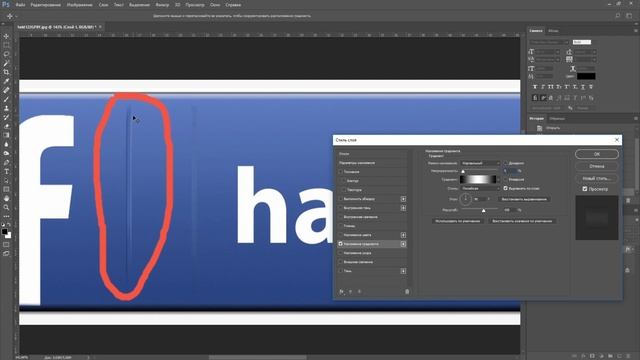Switch to the Абзац panel tab

(x=553, y=31)
